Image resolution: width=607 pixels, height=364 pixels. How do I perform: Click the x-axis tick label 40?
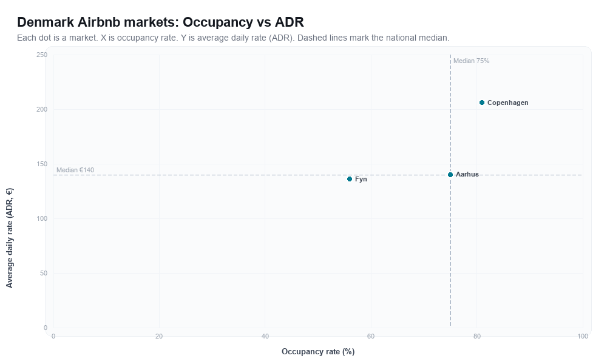[265, 337]
